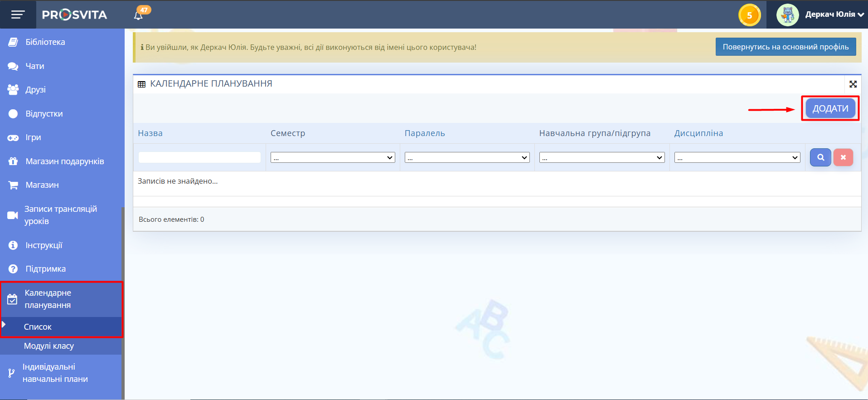The height and width of the screenshot is (400, 868).
Task: Expand the Семестр filter dropdown
Action: click(x=333, y=158)
